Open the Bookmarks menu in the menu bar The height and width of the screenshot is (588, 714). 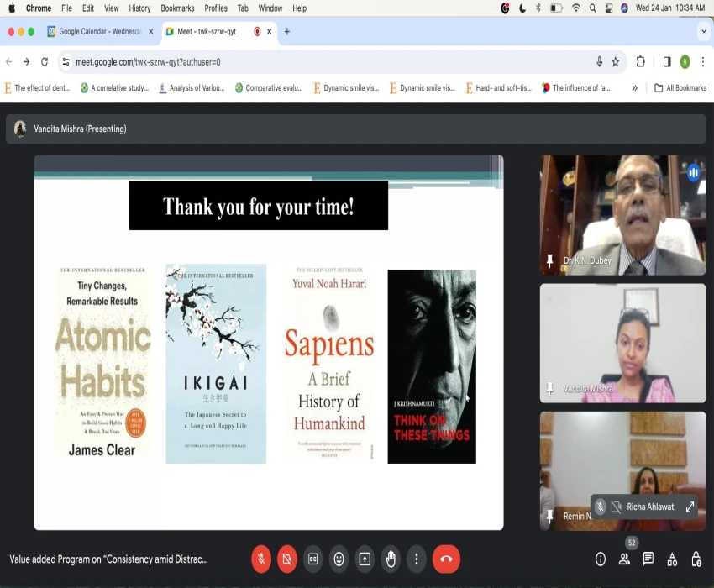click(177, 8)
